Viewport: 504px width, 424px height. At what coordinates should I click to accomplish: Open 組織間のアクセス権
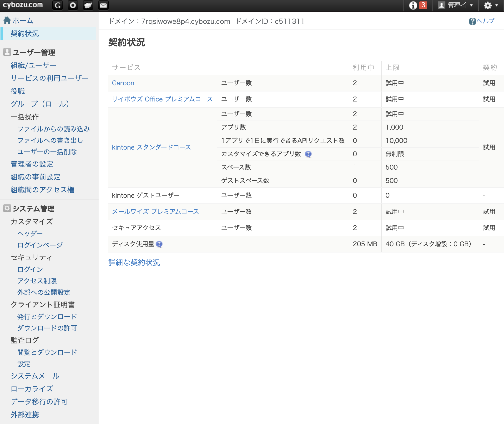[x=42, y=190]
